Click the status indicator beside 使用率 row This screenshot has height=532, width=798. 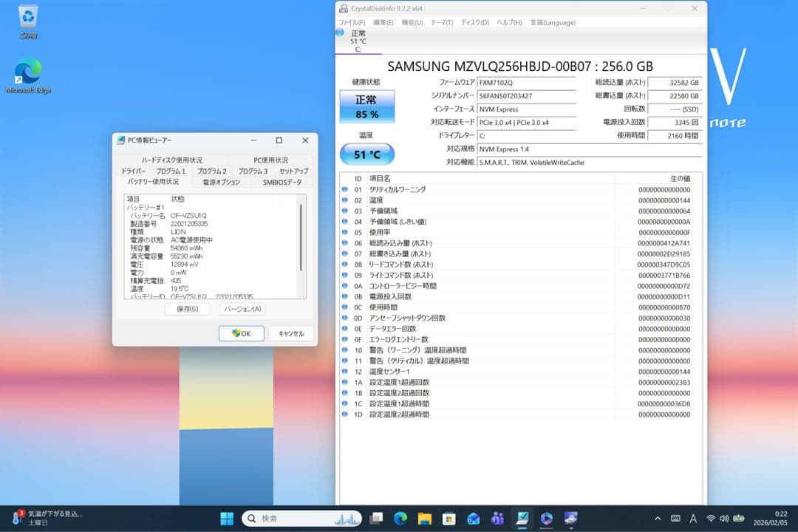pyautogui.click(x=344, y=232)
